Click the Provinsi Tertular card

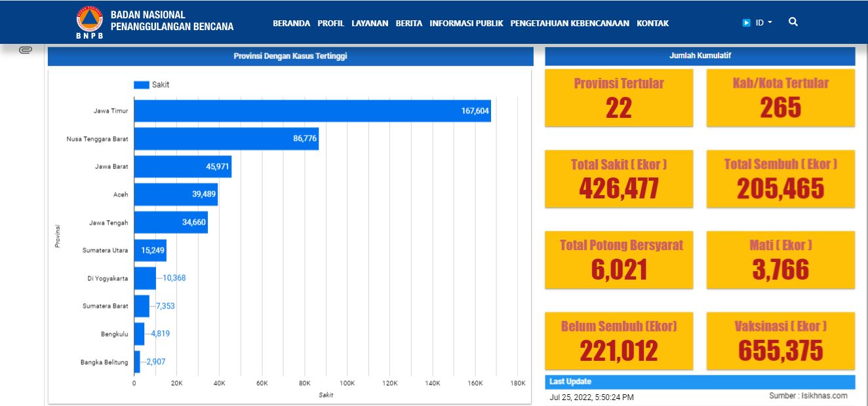pos(619,98)
